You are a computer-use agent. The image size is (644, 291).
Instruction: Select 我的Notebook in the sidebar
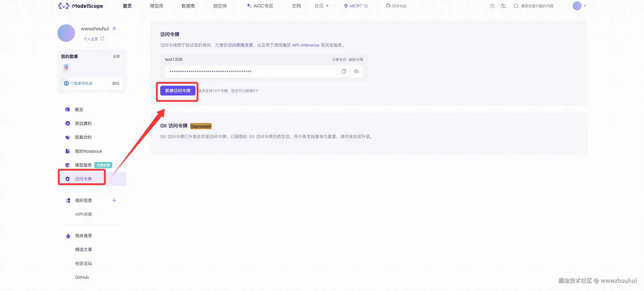pos(89,151)
